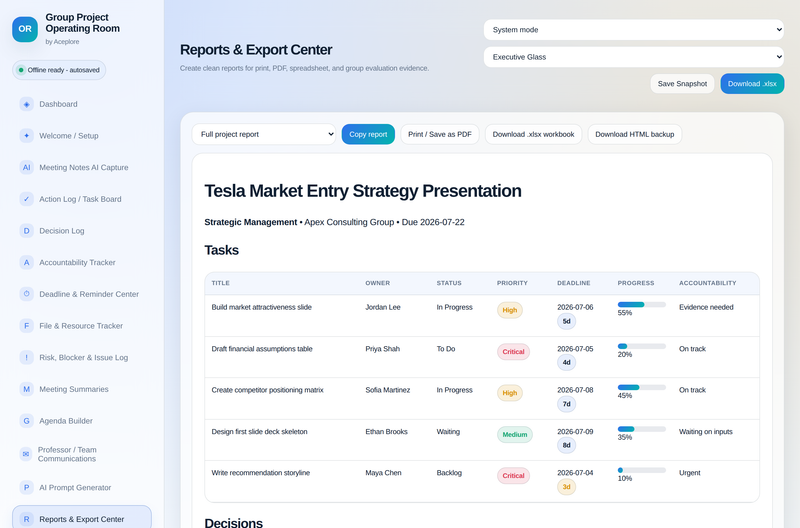Click the 55% progress bar
800x528 pixels.
coord(641,305)
